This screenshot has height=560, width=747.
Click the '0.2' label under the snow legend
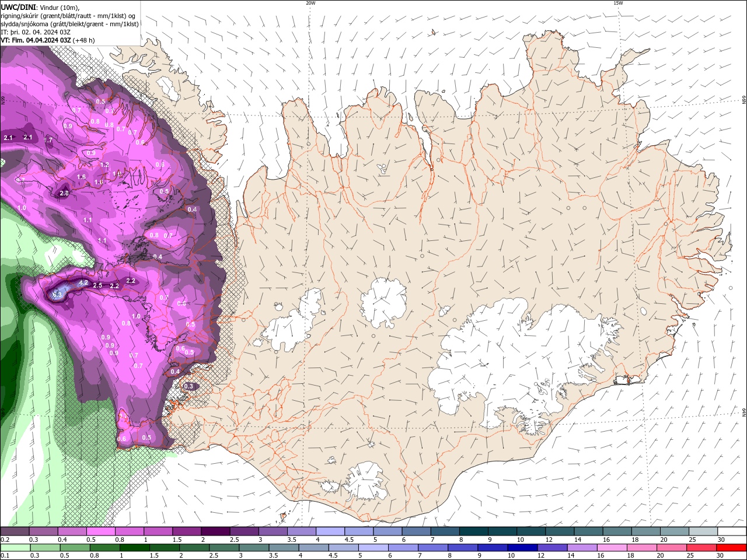(x=5, y=540)
